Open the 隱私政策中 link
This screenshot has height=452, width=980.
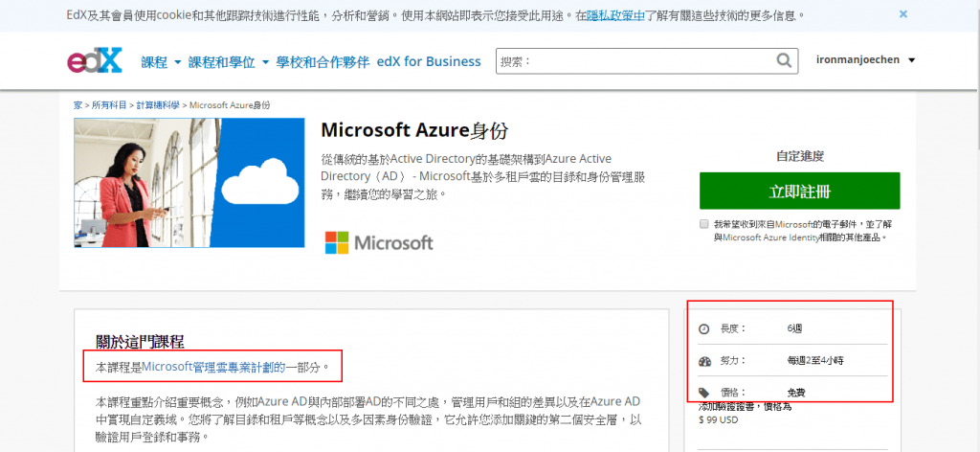click(615, 14)
